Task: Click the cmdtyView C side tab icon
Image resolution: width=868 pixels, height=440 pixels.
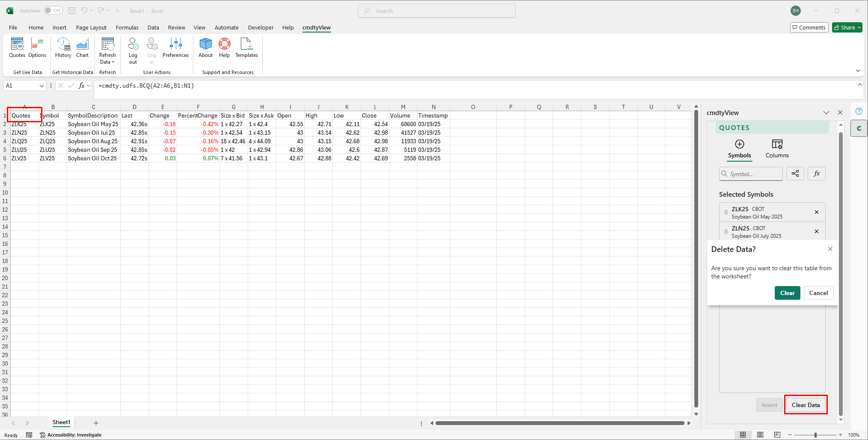Action: pyautogui.click(x=859, y=128)
